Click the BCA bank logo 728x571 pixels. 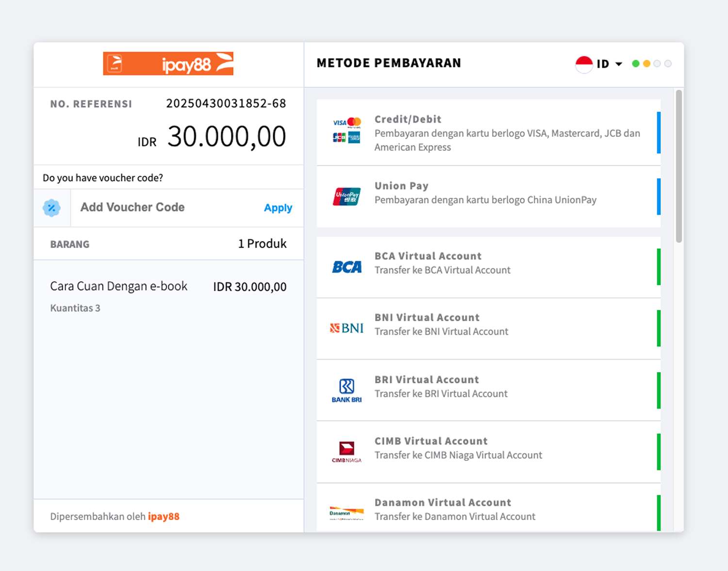pyautogui.click(x=347, y=267)
